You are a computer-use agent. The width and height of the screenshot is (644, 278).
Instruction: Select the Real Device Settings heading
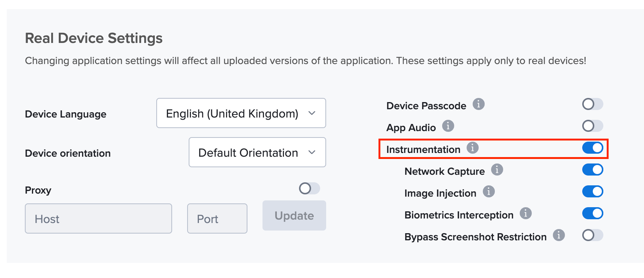point(93,38)
